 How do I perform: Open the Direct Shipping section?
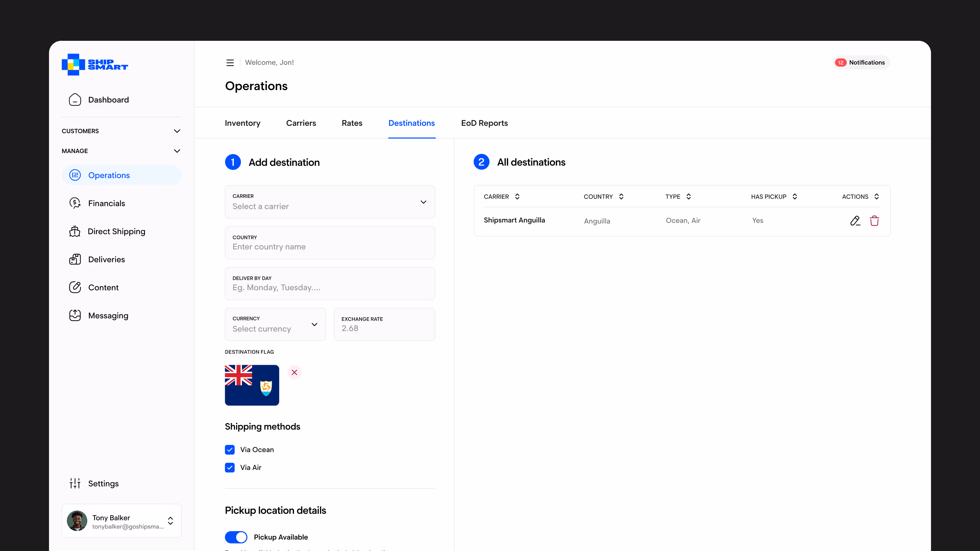point(116,232)
